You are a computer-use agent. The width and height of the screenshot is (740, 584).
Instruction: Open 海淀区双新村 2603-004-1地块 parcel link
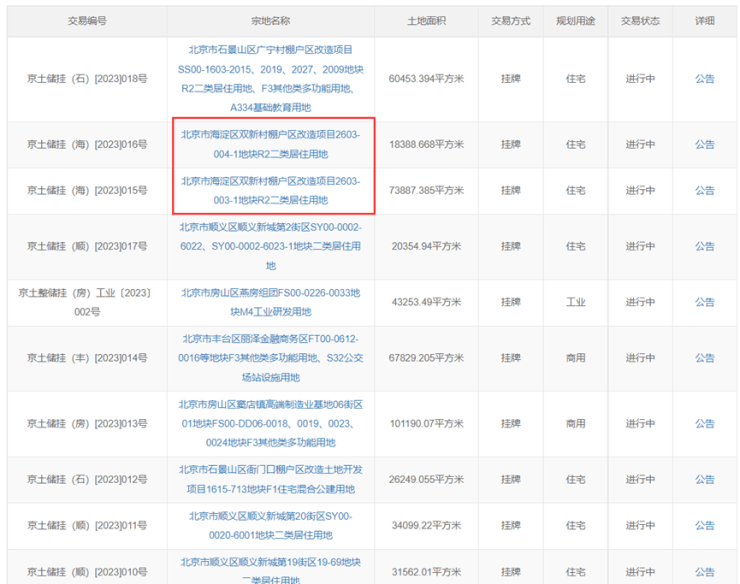pos(271,144)
